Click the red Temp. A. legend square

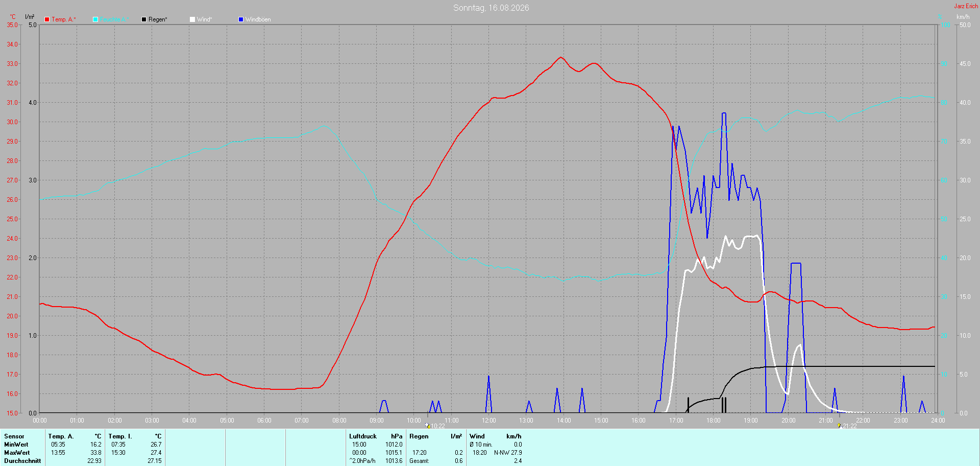(x=47, y=19)
